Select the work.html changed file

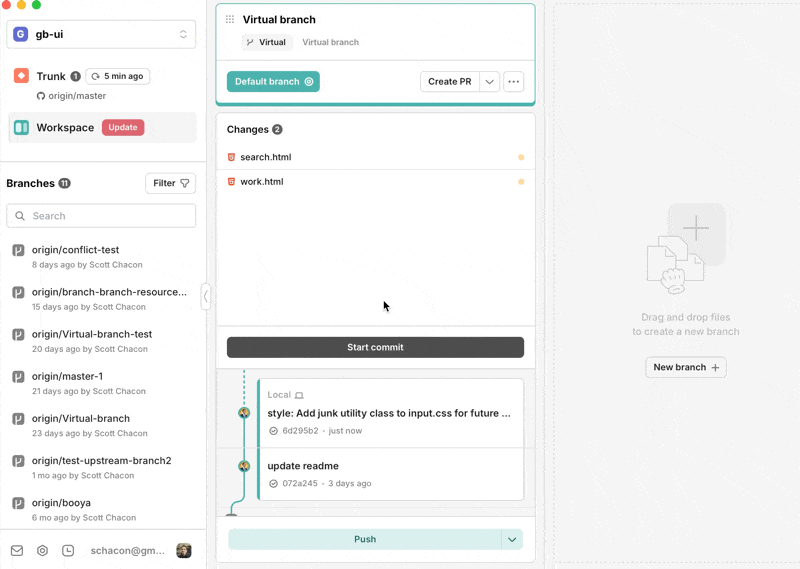[262, 182]
